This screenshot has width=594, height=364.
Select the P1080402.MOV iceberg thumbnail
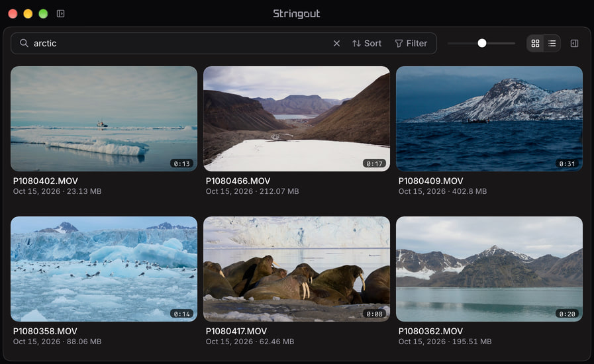click(104, 119)
